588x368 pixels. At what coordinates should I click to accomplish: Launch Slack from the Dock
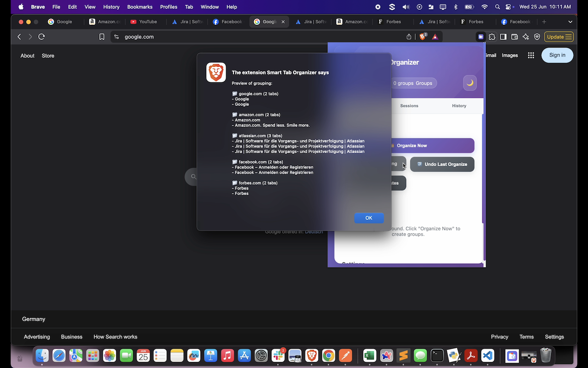(x=278, y=356)
